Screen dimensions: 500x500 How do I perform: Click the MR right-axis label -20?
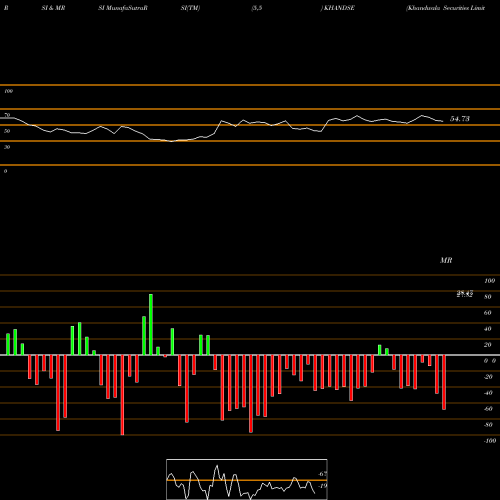[x=488, y=377]
